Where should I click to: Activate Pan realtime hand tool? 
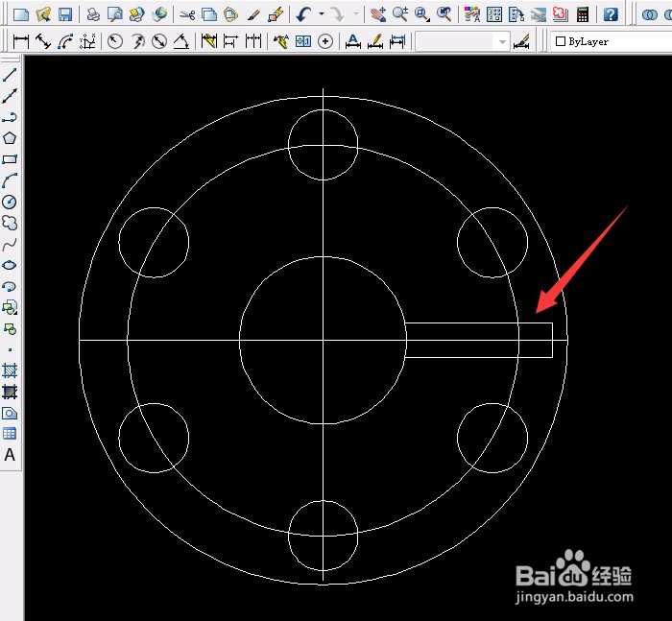pyautogui.click(x=378, y=14)
